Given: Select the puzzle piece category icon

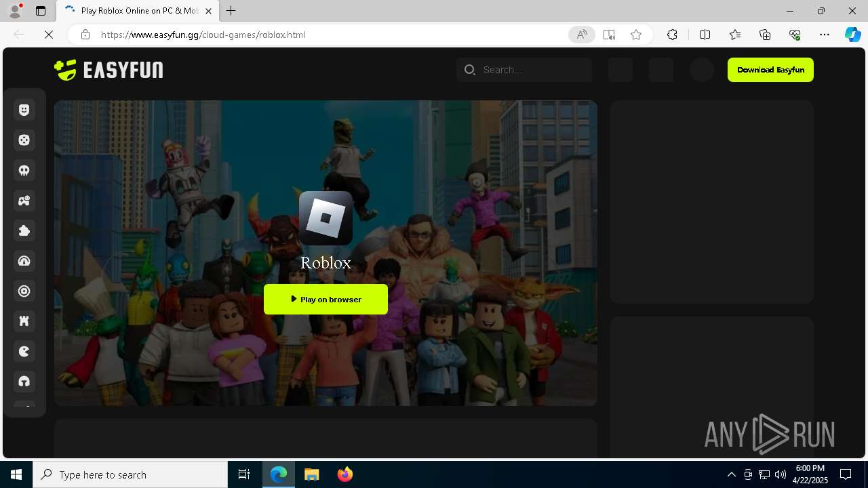Looking at the screenshot, I should 24,230.
